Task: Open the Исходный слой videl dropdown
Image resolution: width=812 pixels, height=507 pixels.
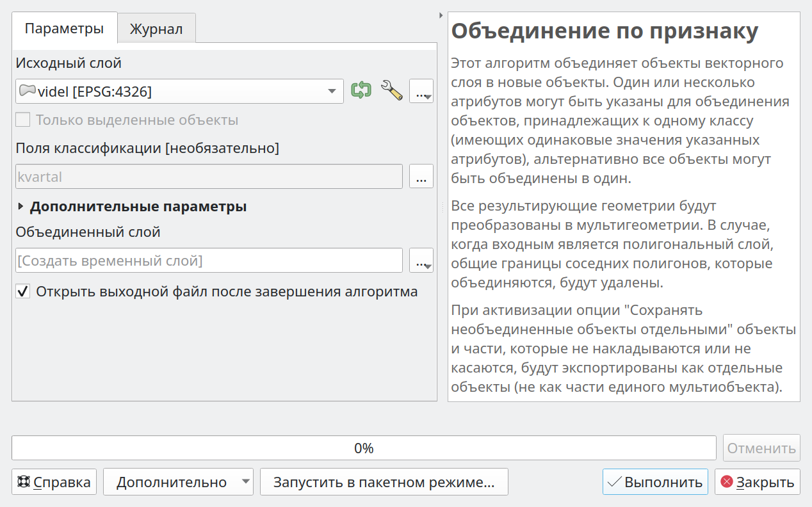Action: (x=179, y=92)
